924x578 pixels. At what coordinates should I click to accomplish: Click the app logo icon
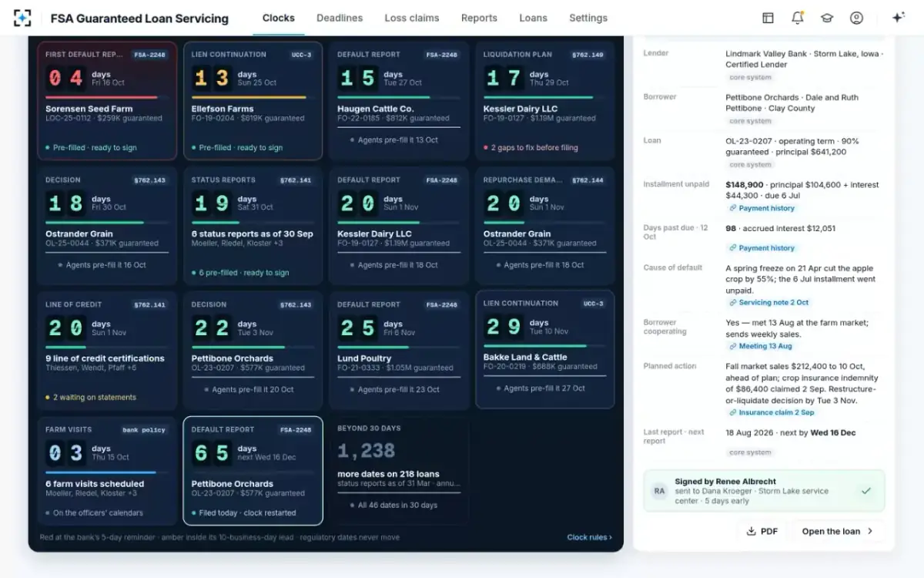[x=22, y=18]
